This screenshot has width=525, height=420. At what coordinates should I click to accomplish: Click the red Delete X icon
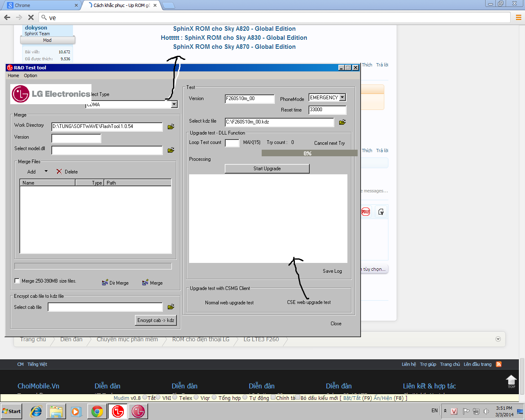pyautogui.click(x=59, y=171)
